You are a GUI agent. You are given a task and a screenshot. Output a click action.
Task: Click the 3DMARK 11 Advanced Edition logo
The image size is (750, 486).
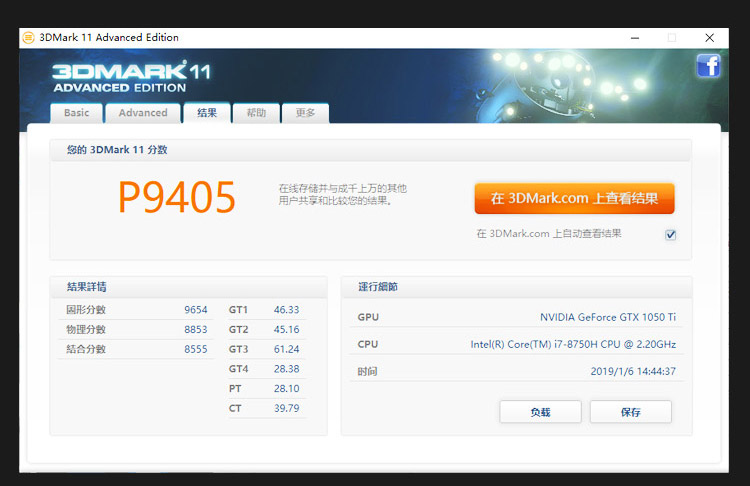point(132,77)
